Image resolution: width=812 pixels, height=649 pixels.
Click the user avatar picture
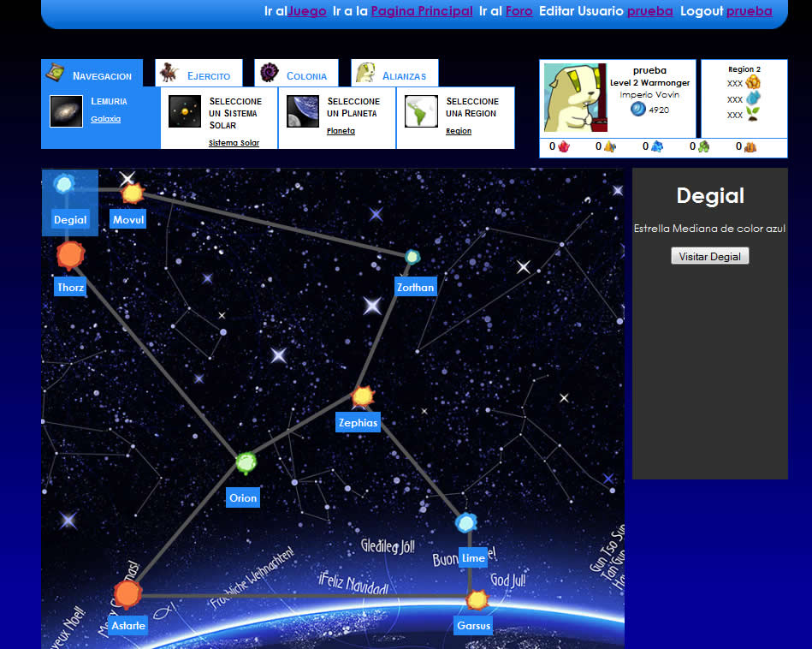click(x=575, y=98)
